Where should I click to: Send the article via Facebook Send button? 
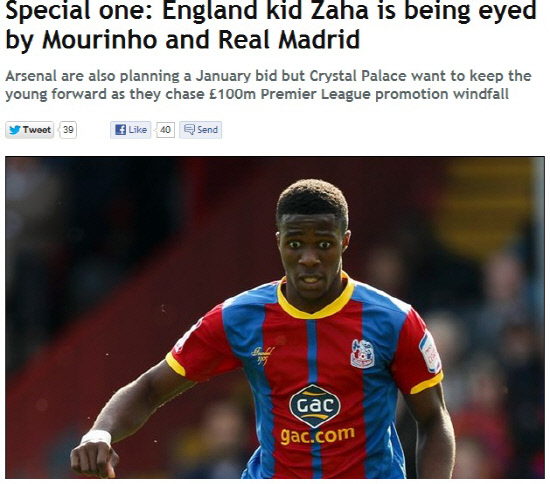point(201,130)
